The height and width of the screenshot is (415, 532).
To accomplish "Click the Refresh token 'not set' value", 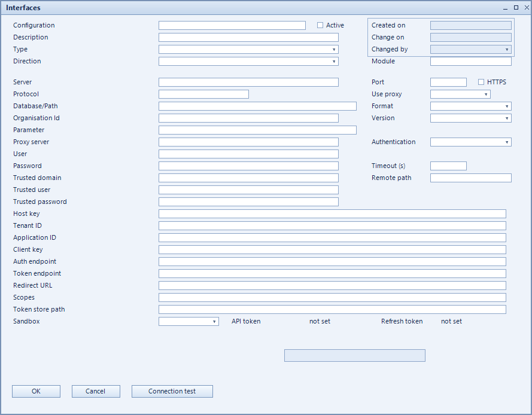I will point(451,322).
